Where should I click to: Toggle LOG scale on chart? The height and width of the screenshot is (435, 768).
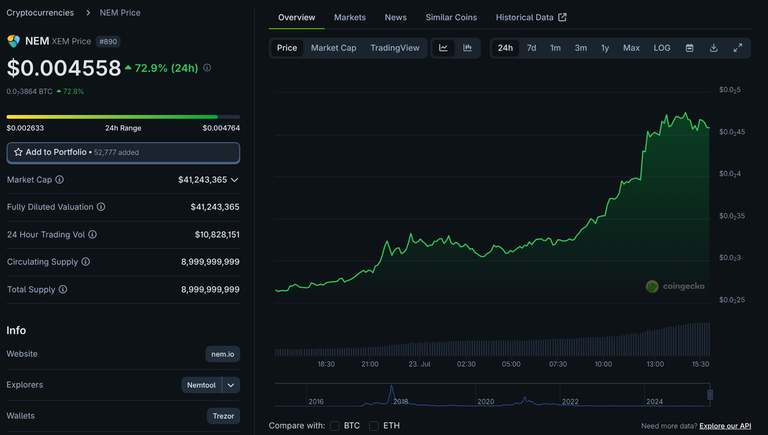[x=662, y=48]
